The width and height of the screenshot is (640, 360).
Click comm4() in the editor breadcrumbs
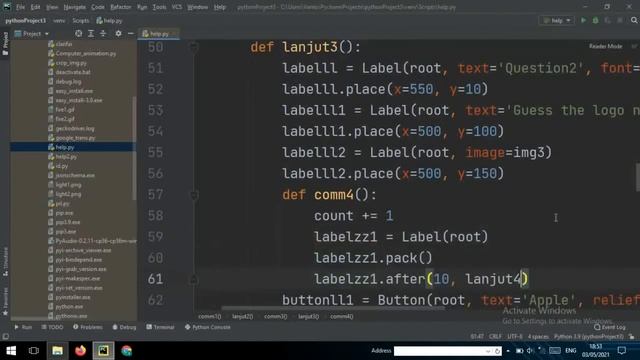341,316
